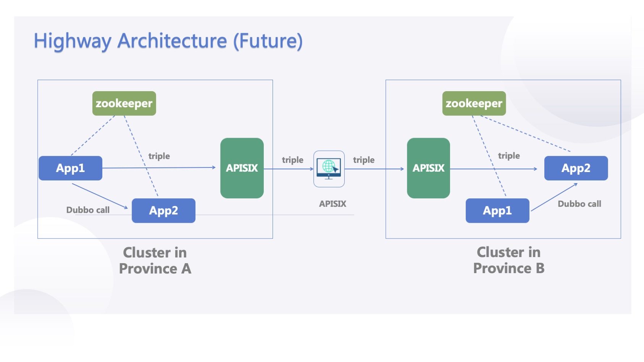The image size is (644, 362).
Task: Click the zookeeper node in Province B cluster
Action: pos(473,103)
